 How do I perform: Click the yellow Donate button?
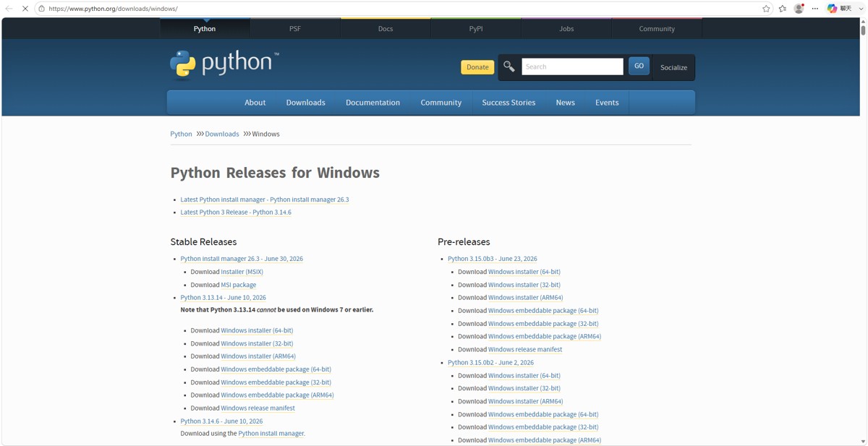477,67
